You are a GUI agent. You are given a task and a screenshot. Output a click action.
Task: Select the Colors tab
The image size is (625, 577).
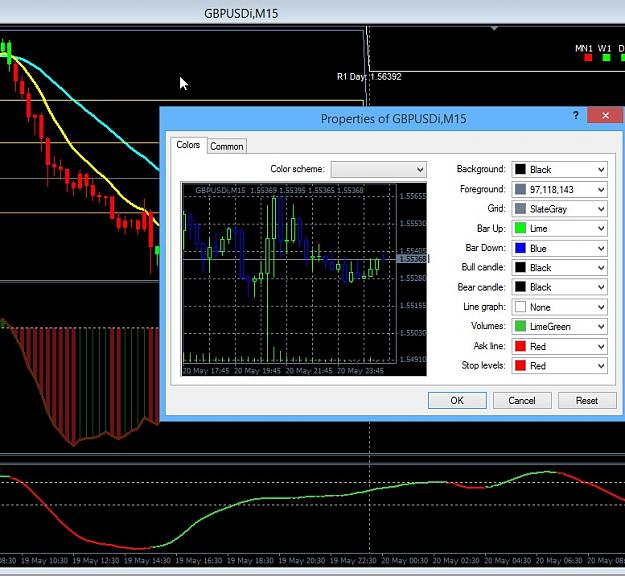[188, 145]
